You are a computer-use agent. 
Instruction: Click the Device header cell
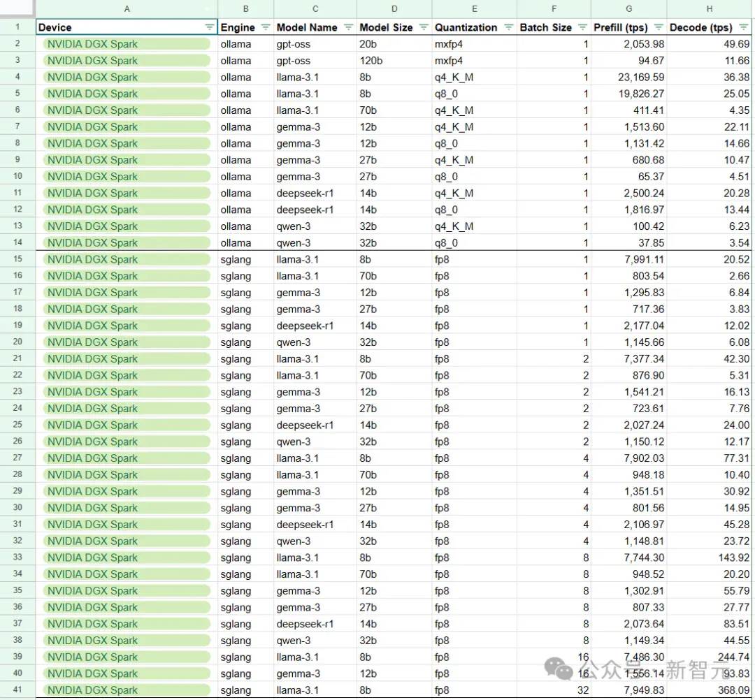point(127,27)
